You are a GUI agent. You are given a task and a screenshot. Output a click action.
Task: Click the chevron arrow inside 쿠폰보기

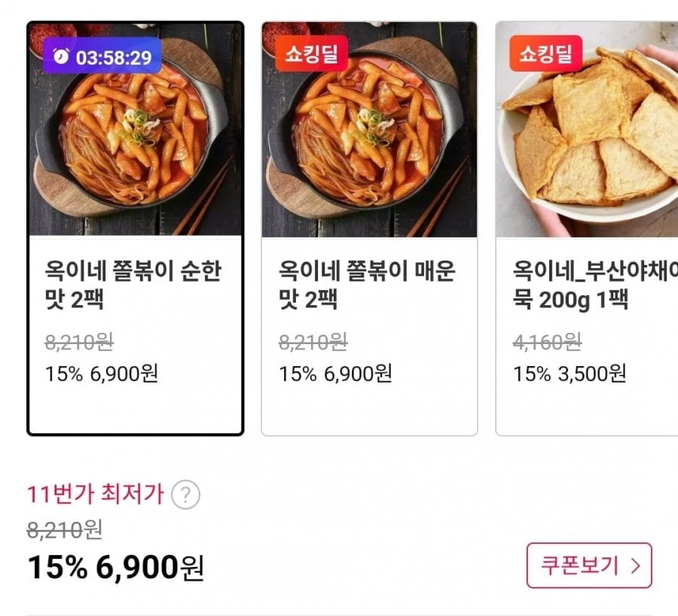tap(635, 565)
